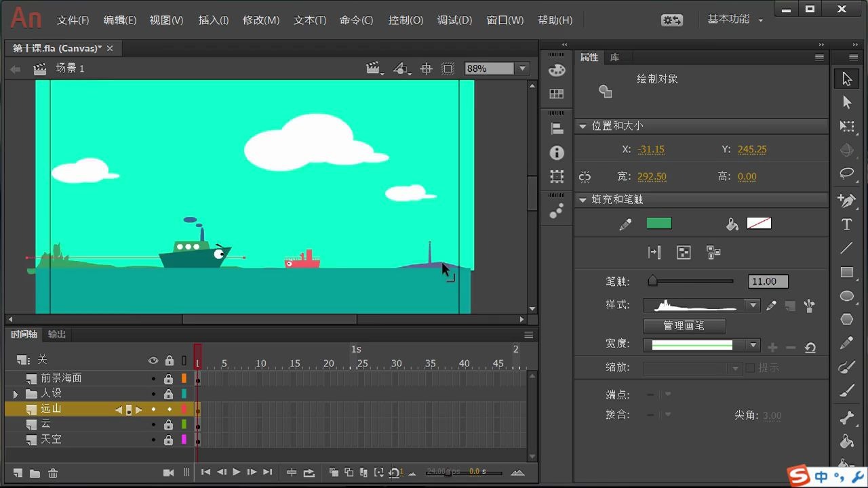
Task: Expand the 人设 layer folder
Action: 15,393
